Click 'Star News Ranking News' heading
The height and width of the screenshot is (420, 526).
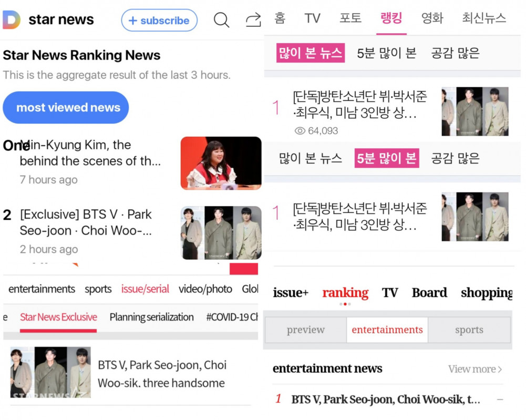[81, 55]
